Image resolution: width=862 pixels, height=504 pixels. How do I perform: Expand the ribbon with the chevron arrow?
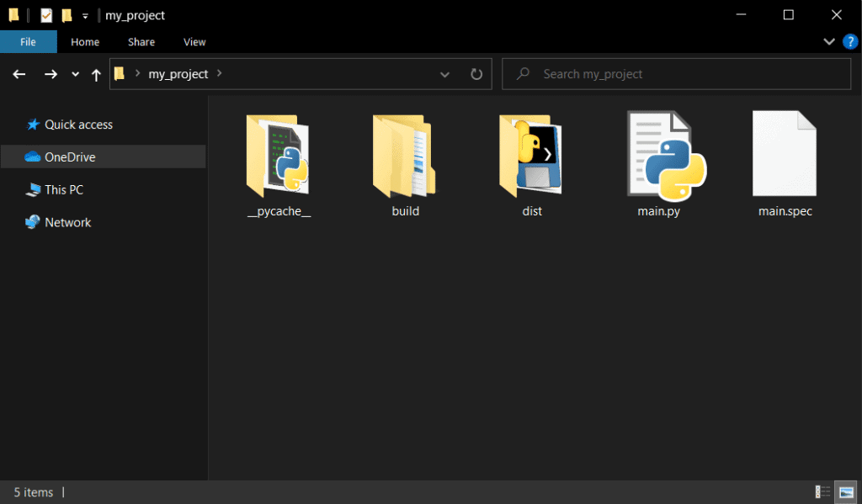829,41
